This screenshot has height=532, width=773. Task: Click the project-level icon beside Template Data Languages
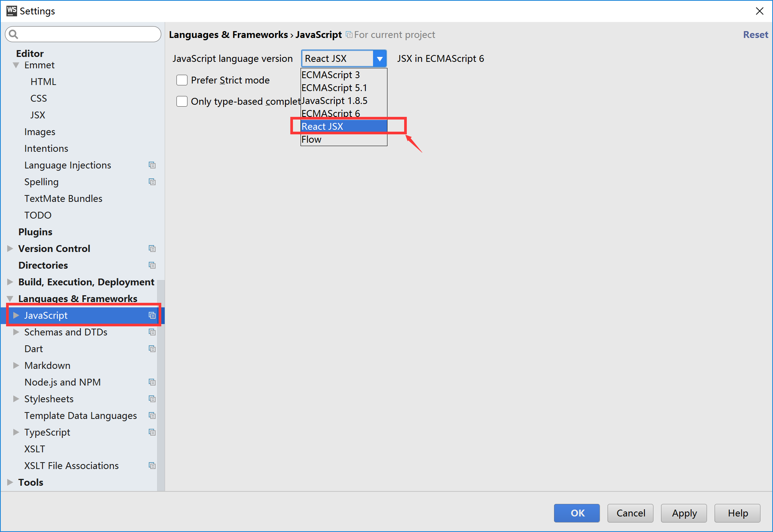[152, 416]
